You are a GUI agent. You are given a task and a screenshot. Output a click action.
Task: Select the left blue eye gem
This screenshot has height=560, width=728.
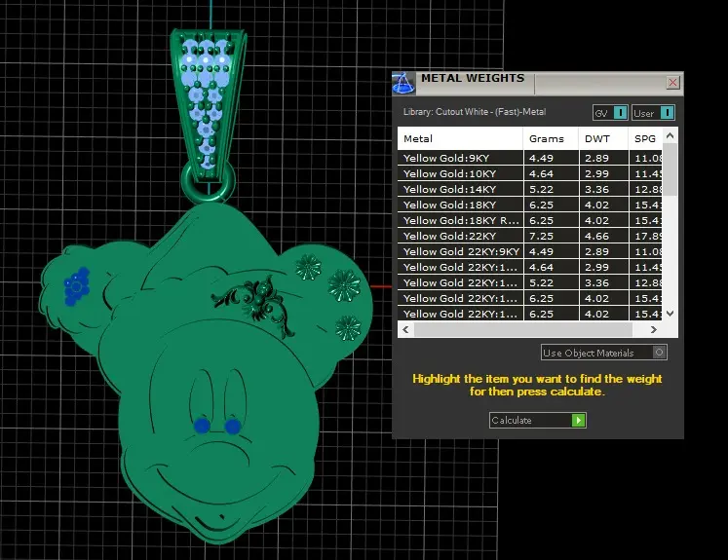pyautogui.click(x=202, y=426)
